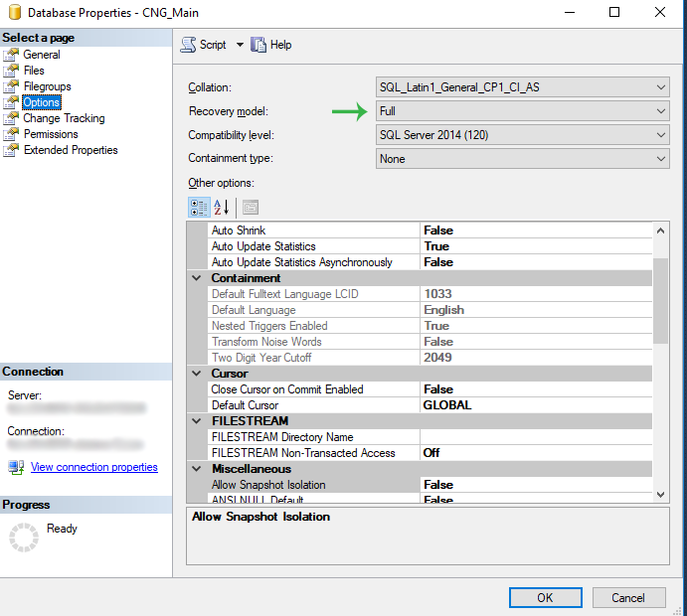Switch property grid to Categorized view
Viewport: 687px width, 616px height.
pyautogui.click(x=199, y=208)
